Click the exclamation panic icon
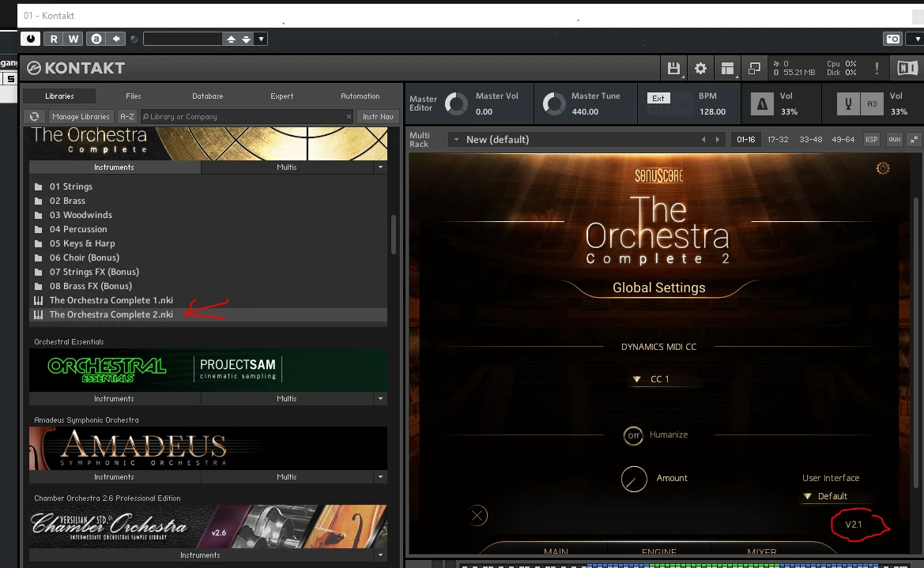This screenshot has height=568, width=924. point(877,69)
